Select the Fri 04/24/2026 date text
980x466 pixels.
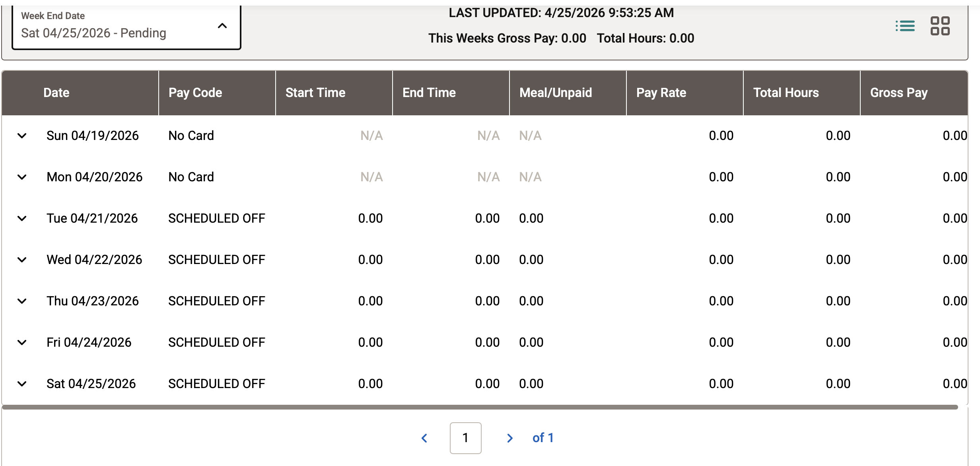89,343
